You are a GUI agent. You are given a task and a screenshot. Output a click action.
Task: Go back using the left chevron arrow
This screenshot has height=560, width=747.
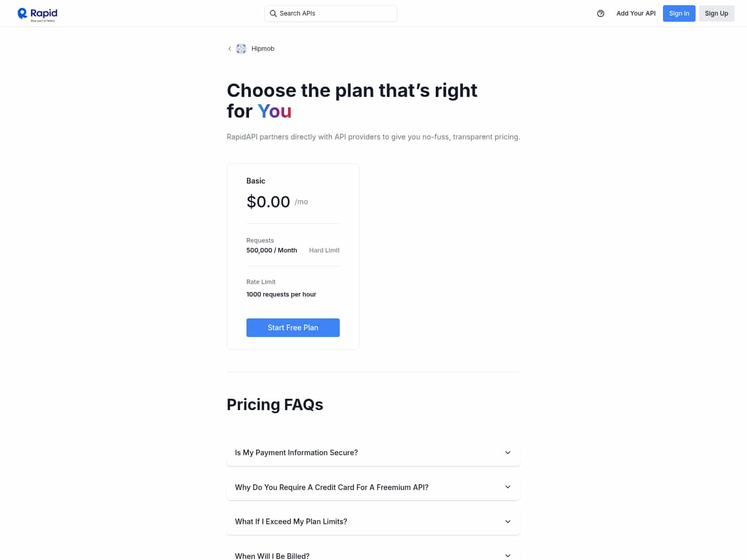tap(230, 49)
